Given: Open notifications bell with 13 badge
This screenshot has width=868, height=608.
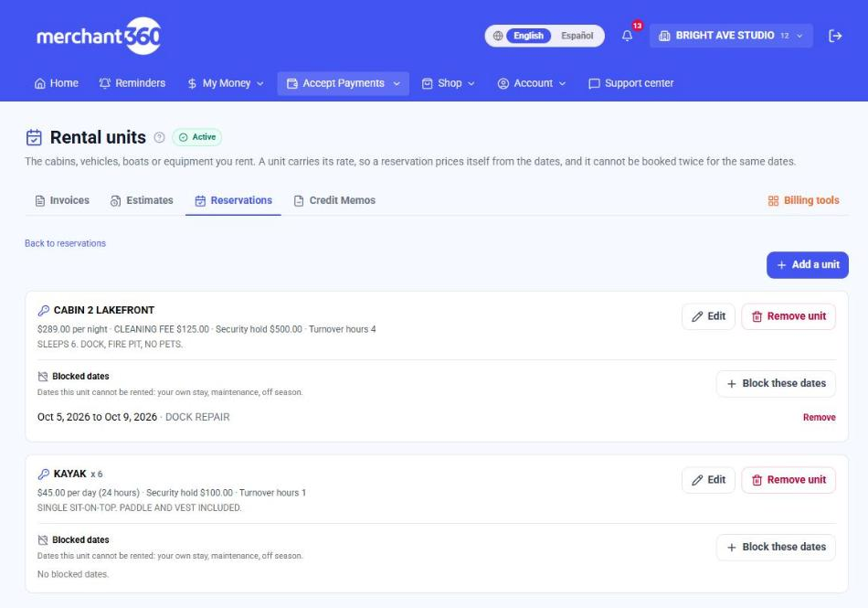Looking at the screenshot, I should (627, 36).
